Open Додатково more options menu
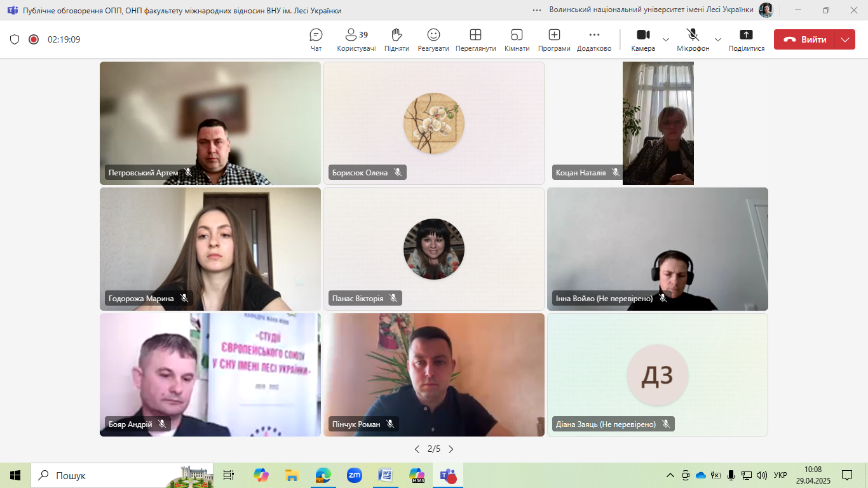Image resolution: width=868 pixels, height=488 pixels. (593, 39)
